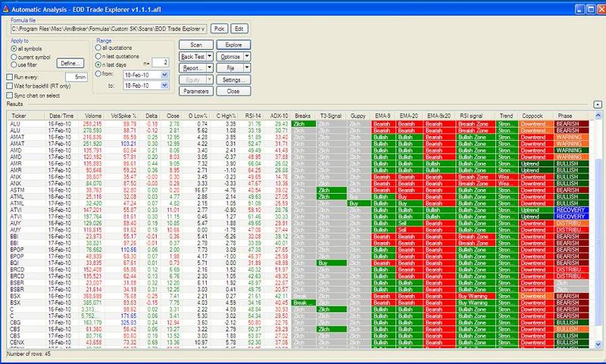Open the Report dropdown arrow
The image size is (606, 364).
pos(210,68)
